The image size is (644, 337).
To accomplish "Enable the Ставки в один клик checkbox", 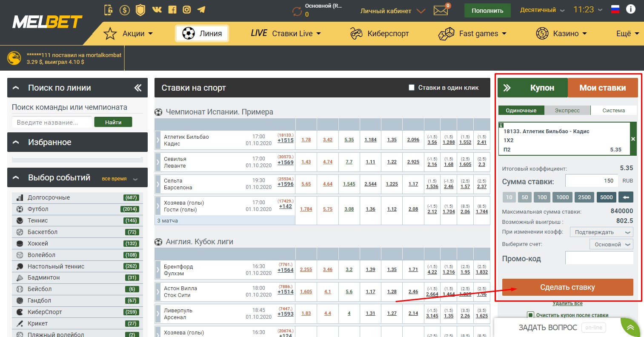I will [412, 88].
